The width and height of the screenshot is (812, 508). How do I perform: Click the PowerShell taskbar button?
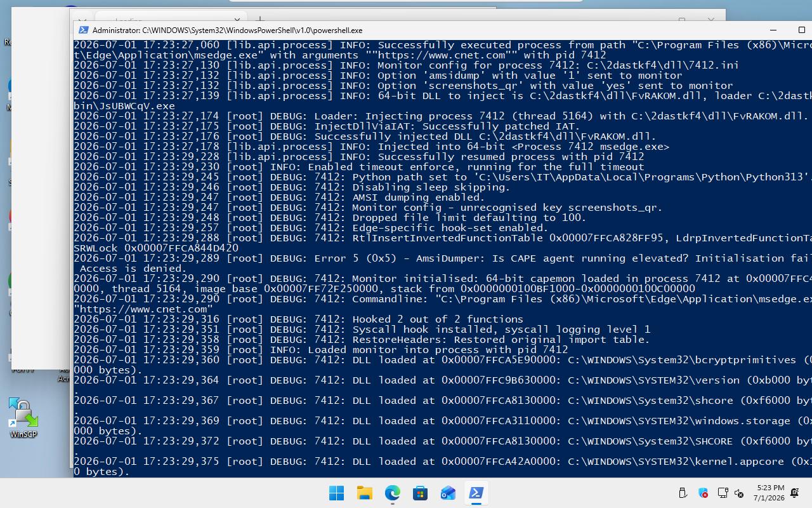(x=476, y=493)
